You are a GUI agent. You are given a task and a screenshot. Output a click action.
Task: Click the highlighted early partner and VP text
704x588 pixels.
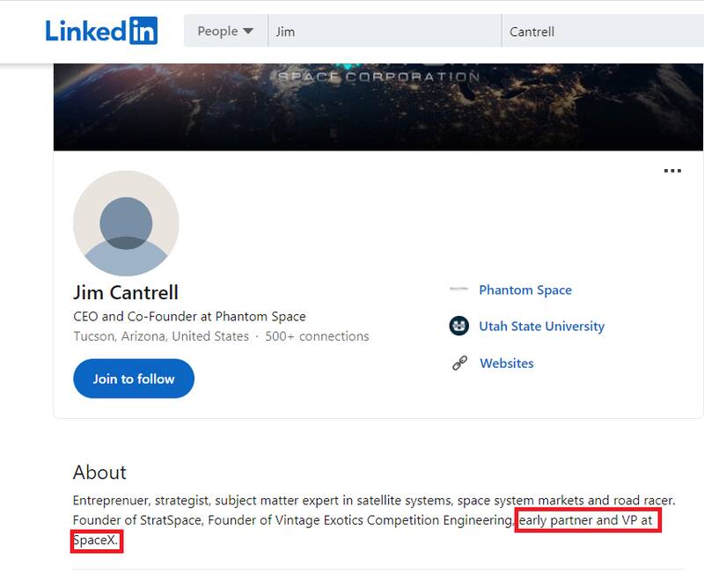pyautogui.click(x=586, y=520)
